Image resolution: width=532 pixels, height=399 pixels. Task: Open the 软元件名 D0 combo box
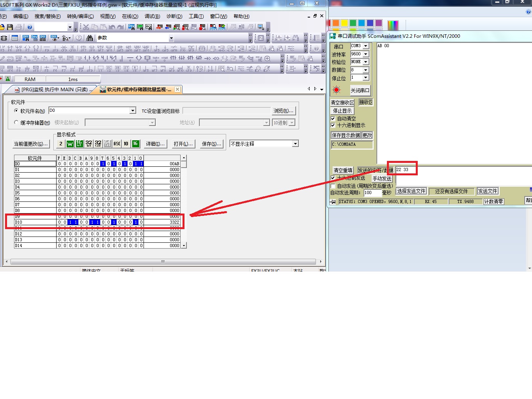(x=133, y=111)
